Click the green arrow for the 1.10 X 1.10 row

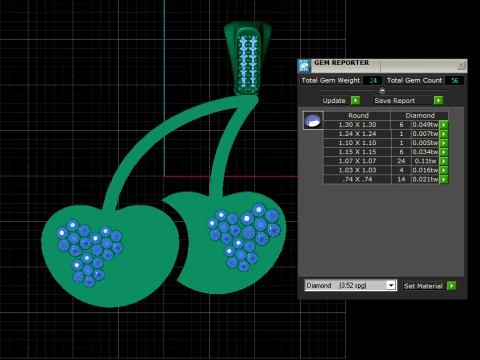pyautogui.click(x=444, y=143)
